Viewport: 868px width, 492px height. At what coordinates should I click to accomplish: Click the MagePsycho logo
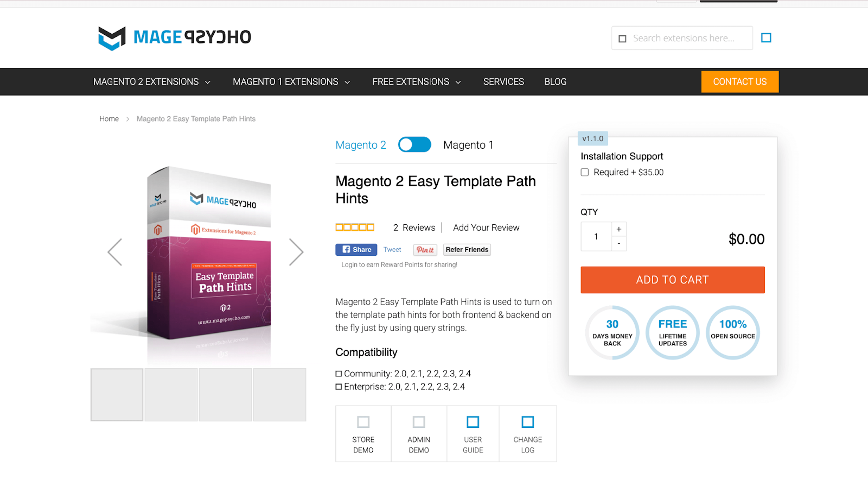(175, 38)
